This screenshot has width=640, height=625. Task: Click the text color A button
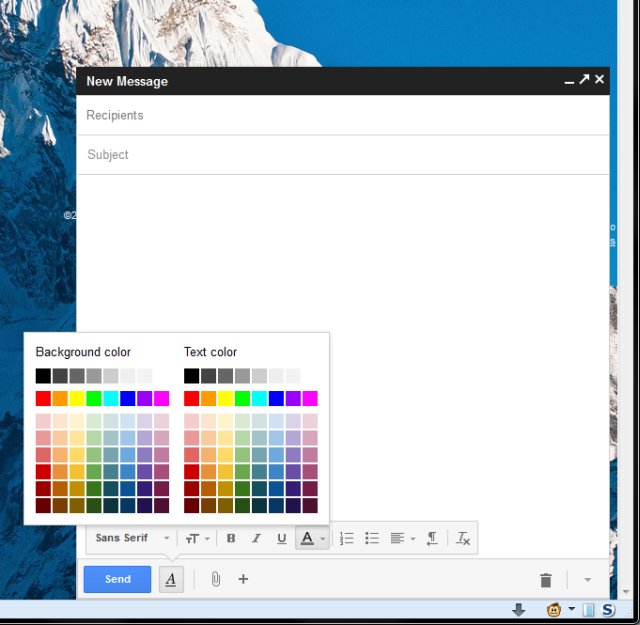[307, 538]
